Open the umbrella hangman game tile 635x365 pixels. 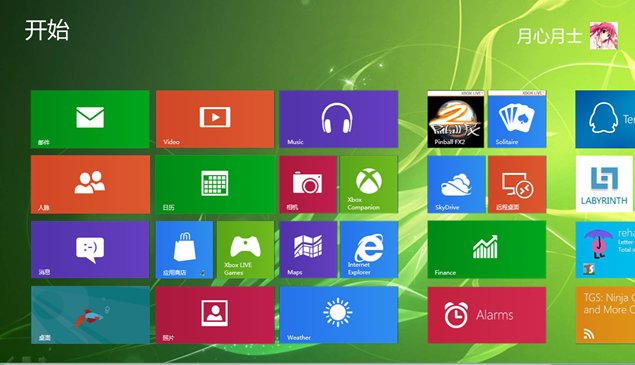(x=605, y=250)
